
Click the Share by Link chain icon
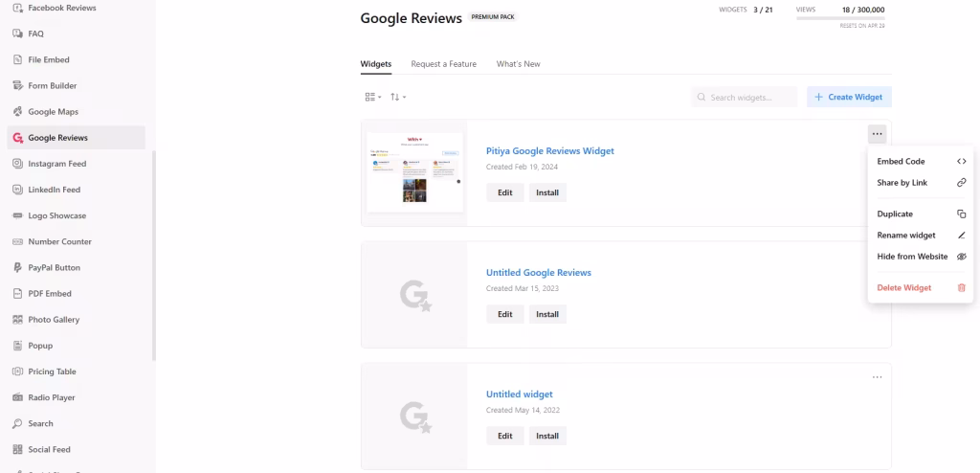pos(961,183)
